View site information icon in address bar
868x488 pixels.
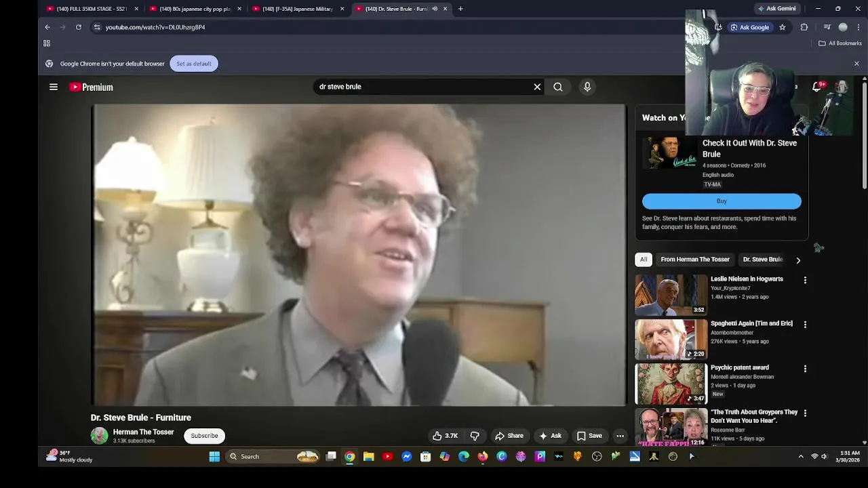[97, 27]
